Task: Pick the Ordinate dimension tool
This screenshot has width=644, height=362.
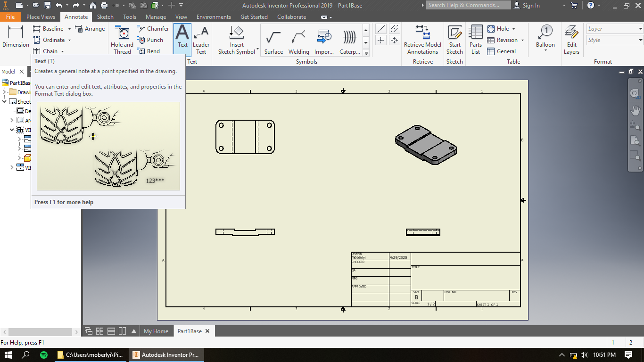Action: tap(49, 40)
